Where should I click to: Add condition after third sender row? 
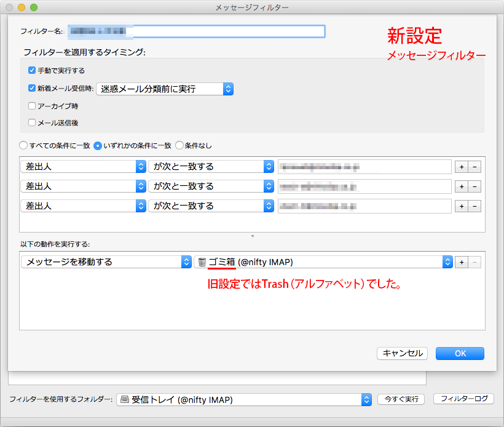pos(461,206)
